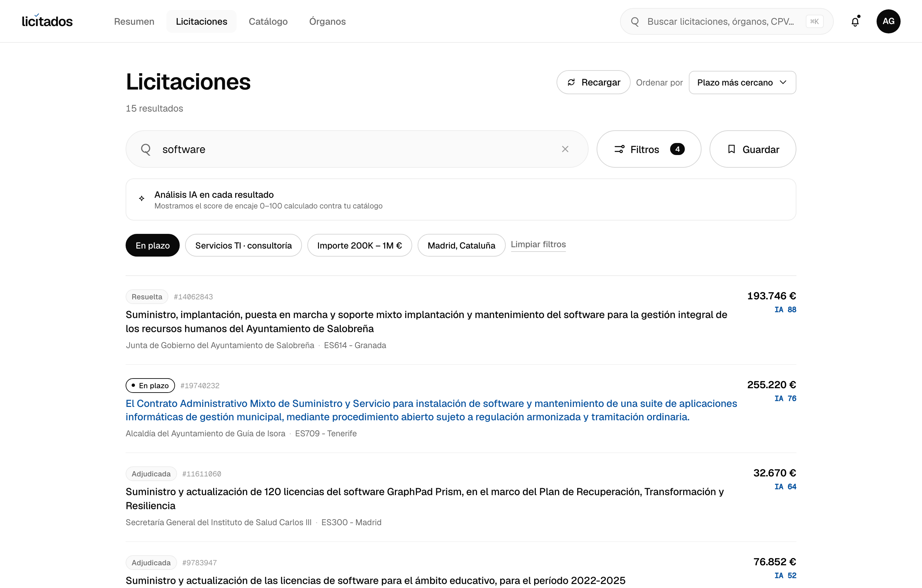Open the GraphPad Prism licencias tender
This screenshot has width=922, height=588.
(425, 498)
